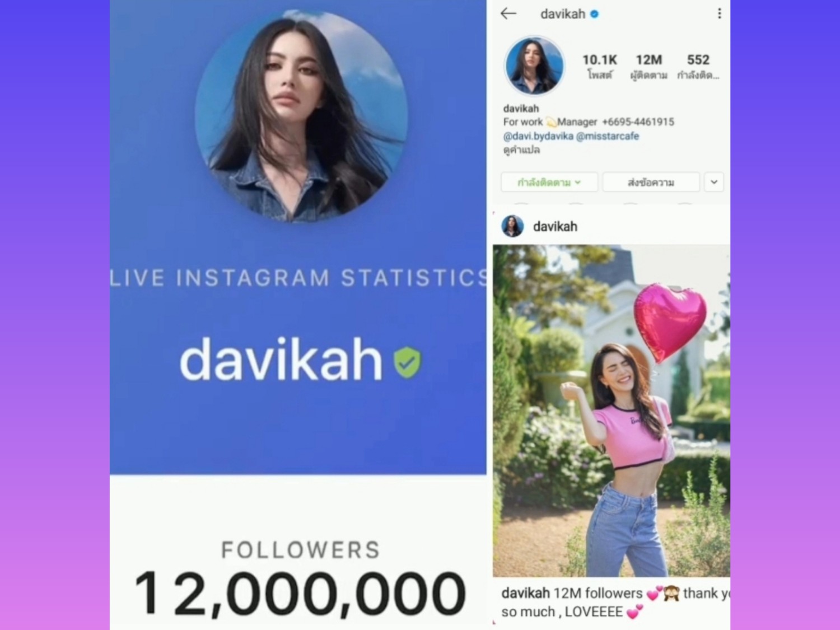Open the three-dot options menu
Screen dimensions: 840x630
pos(719,13)
